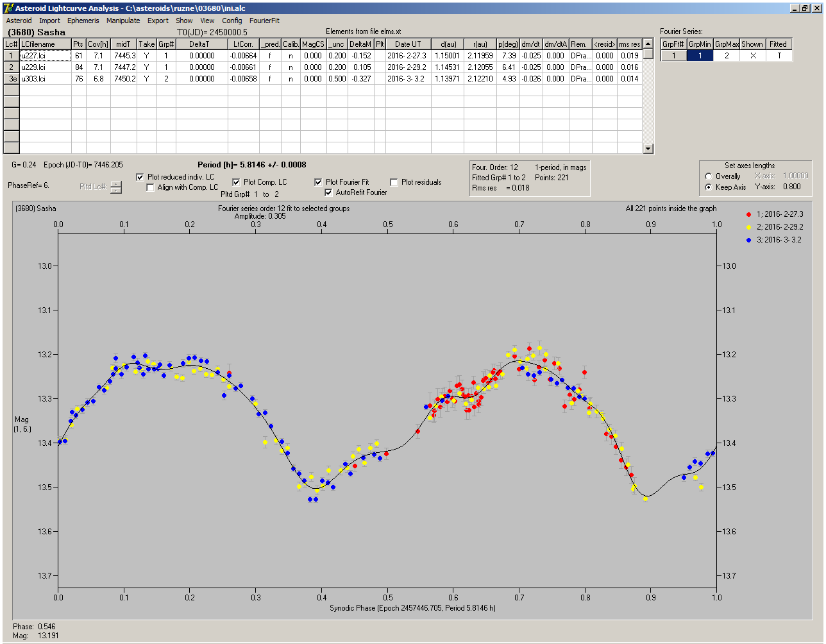This screenshot has height=644, width=826.
Task: Click the p(deg) cell 6.41
Action: pos(508,67)
